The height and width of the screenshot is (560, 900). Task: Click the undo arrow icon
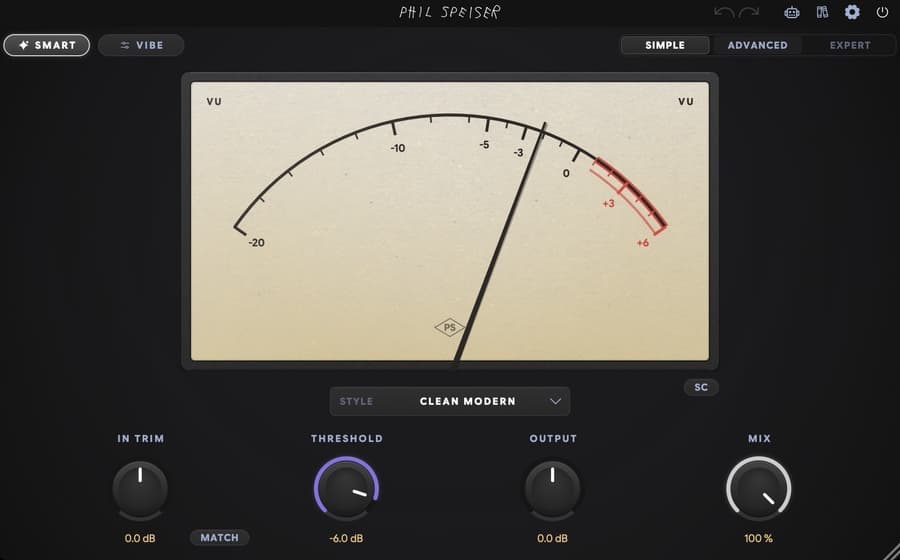(724, 12)
